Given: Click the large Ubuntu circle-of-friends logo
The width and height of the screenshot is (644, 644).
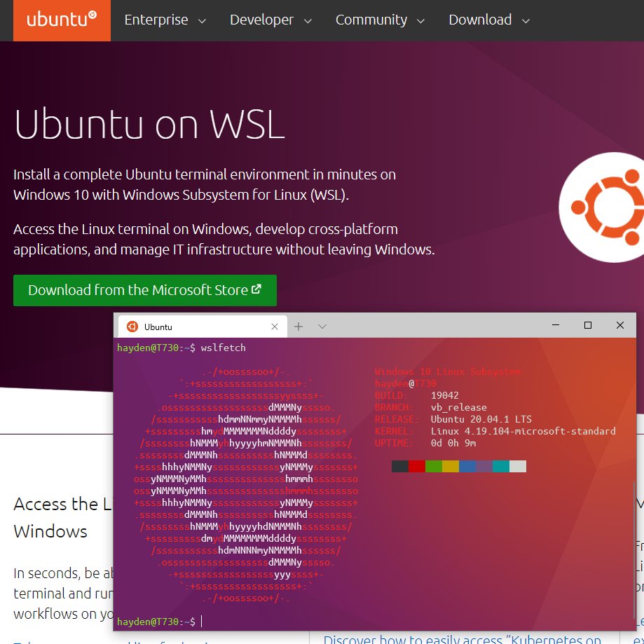Looking at the screenshot, I should tap(601, 207).
